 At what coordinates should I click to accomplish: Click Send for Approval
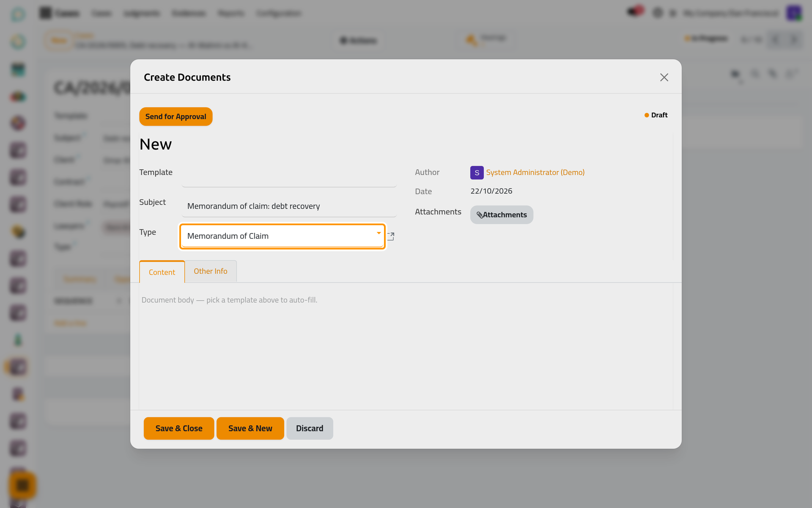[x=176, y=116]
